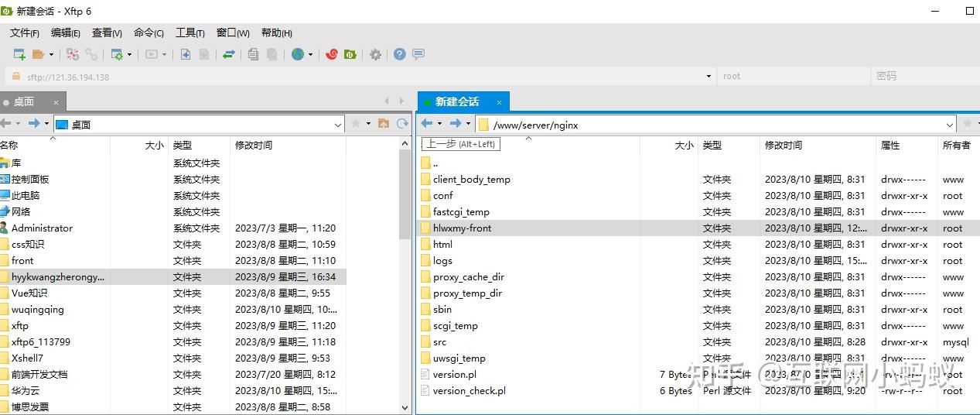The width and height of the screenshot is (980, 415).
Task: Select the Vue知识 local folder
Action: point(29,293)
